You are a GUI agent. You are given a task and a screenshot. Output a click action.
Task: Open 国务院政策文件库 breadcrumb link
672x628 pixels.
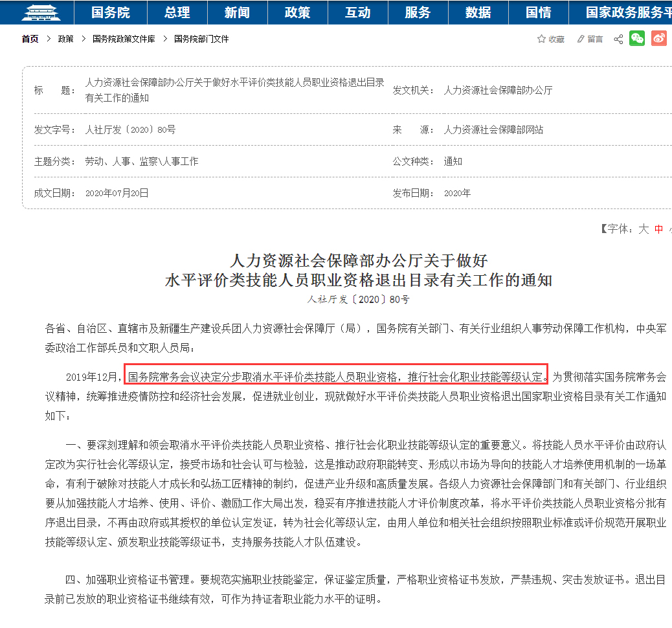coord(124,39)
